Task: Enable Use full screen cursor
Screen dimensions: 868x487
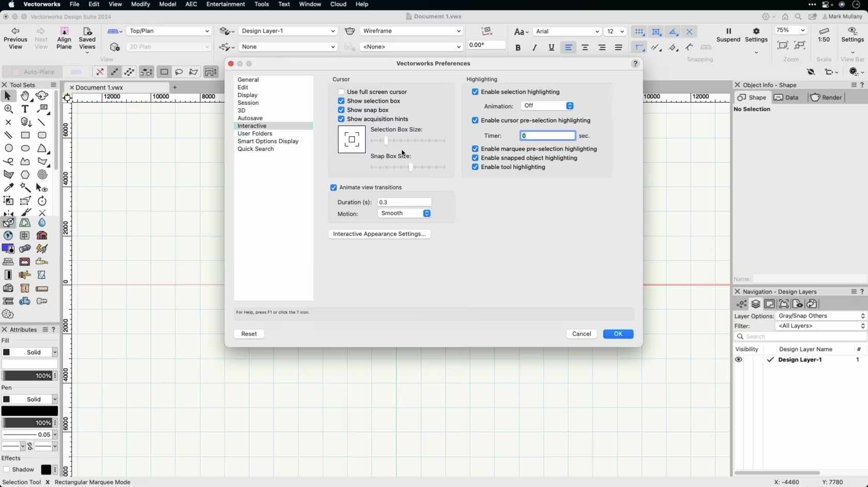Action: [341, 92]
